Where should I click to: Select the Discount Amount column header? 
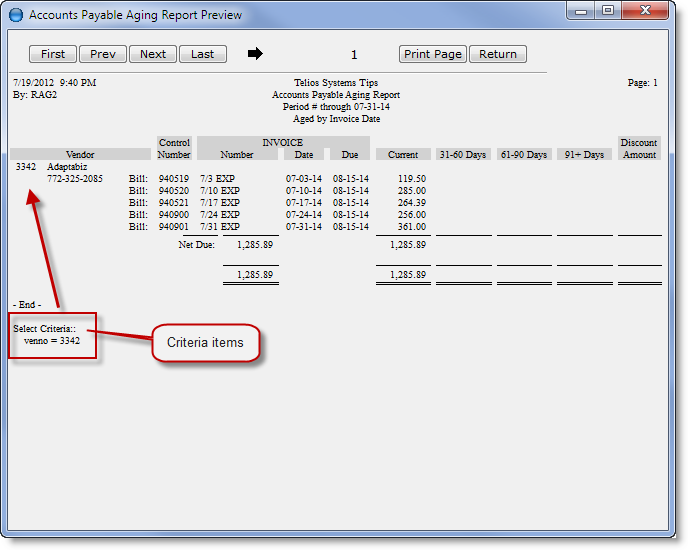(x=639, y=149)
